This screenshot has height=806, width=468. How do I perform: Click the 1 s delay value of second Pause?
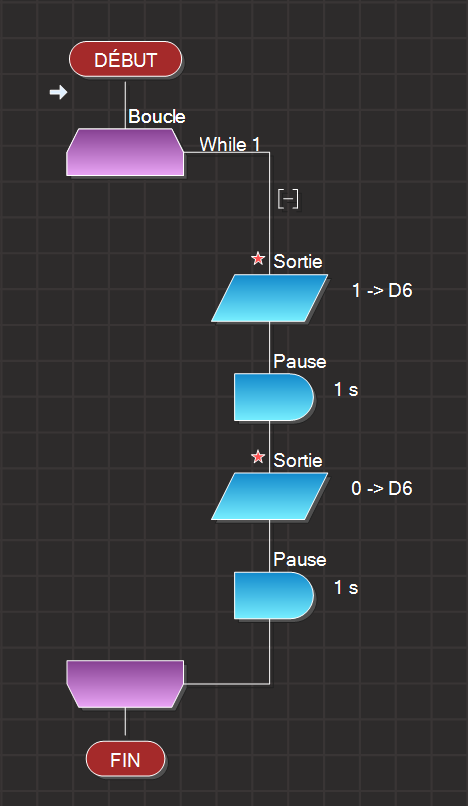tap(346, 588)
